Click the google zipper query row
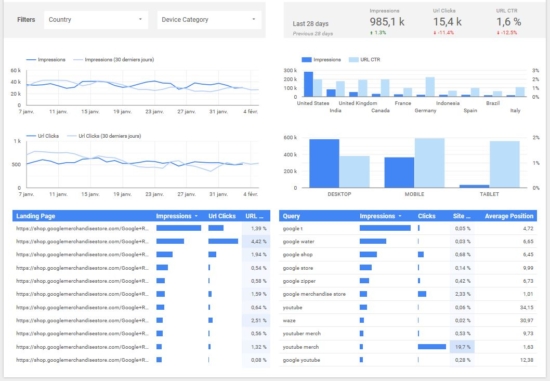 (x=408, y=281)
